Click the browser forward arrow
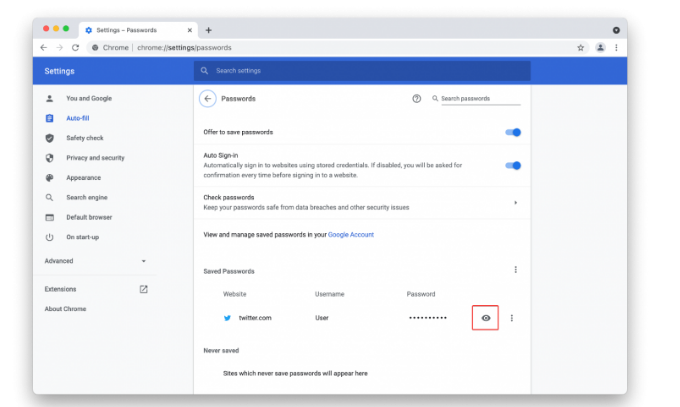 [59, 48]
